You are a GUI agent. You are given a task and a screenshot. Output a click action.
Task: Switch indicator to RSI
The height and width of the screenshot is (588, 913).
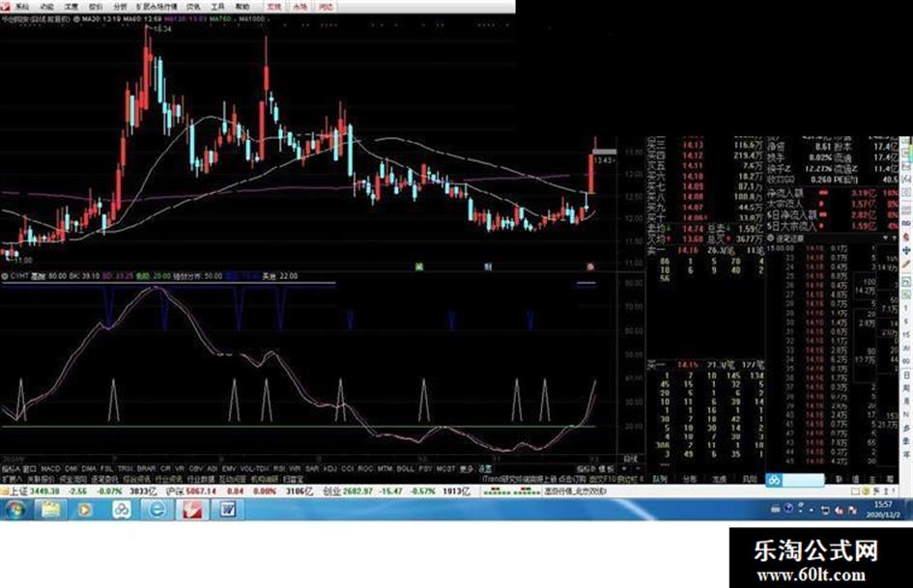[x=279, y=468]
